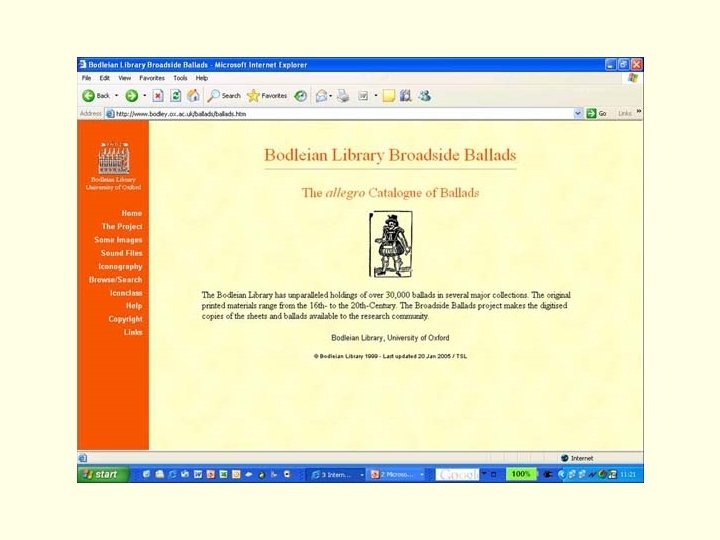
Task: Expand the Mail button dropdown arrow
Action: pyautogui.click(x=331, y=96)
